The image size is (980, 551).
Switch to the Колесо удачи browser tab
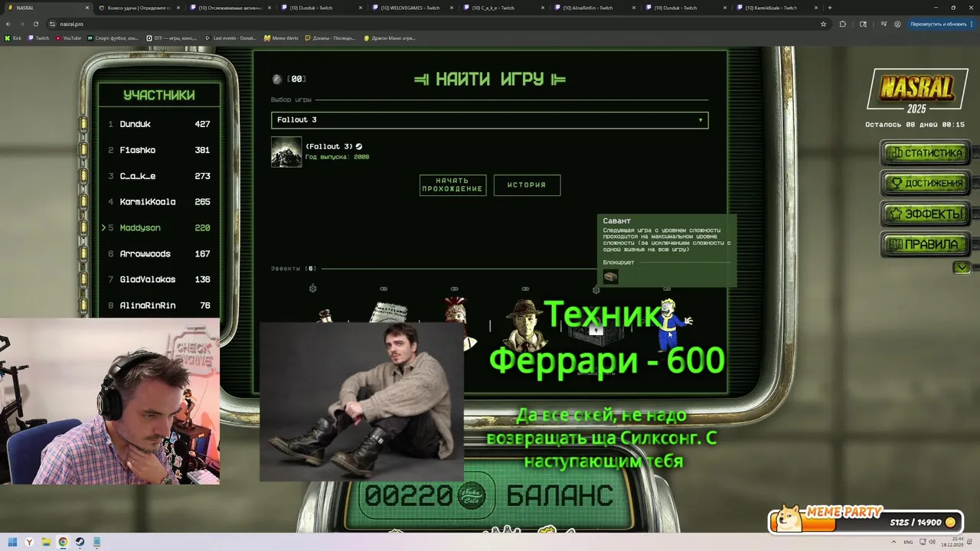coord(138,8)
